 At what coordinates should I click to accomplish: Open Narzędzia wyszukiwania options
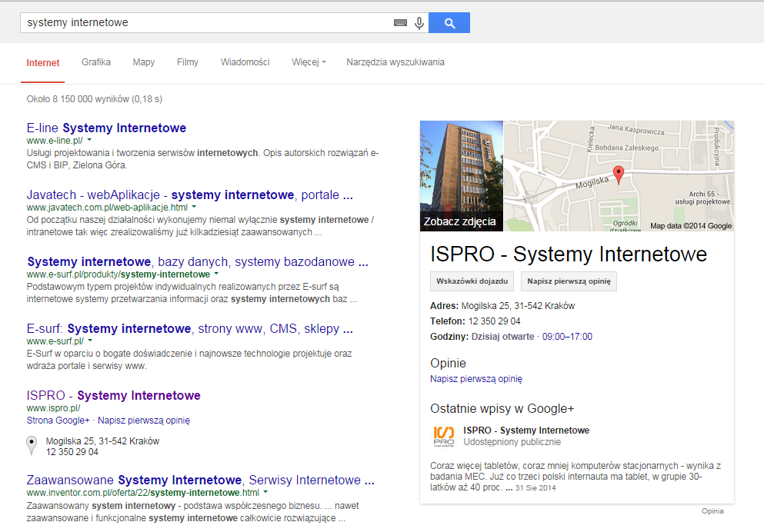click(x=395, y=62)
